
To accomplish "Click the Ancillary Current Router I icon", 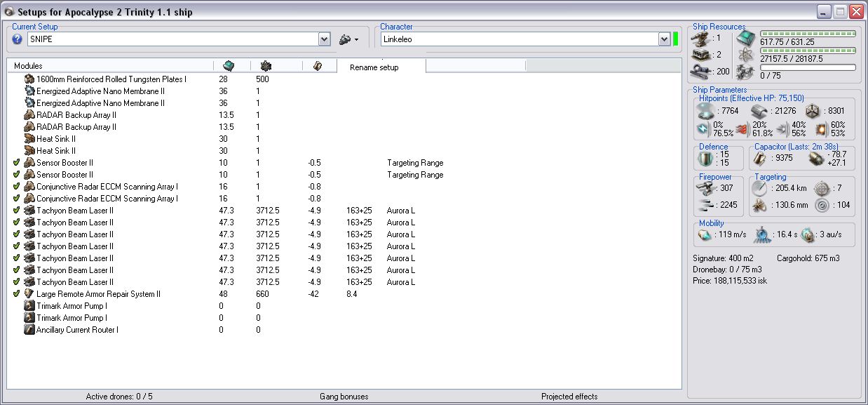I will pos(29,329).
